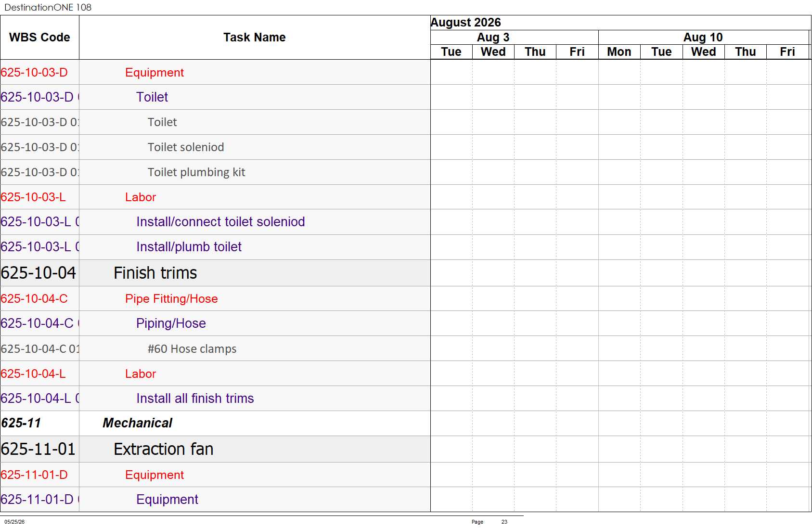Image resolution: width=812 pixels, height=528 pixels.
Task: Click the Aug 10 week header
Action: click(x=703, y=37)
